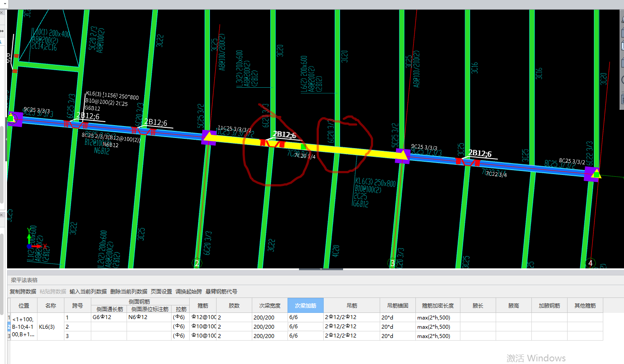Select the 跨号 column header
624x364 pixels.
(78, 305)
